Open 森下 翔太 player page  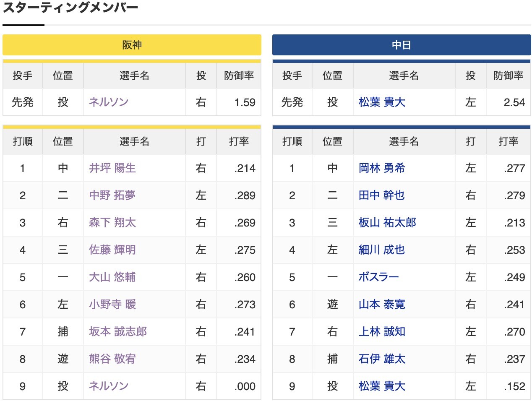pyautogui.click(x=112, y=222)
